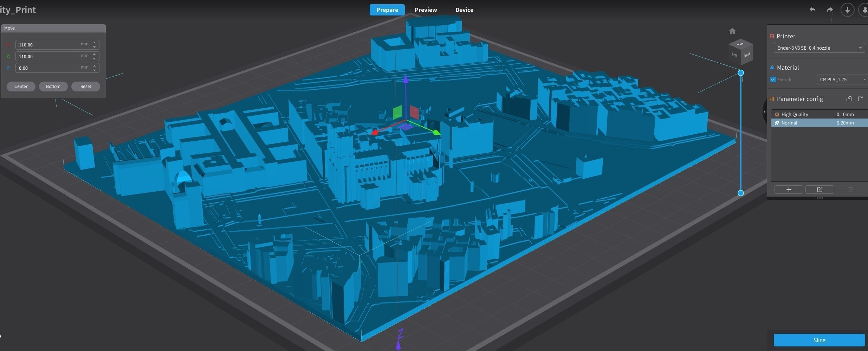Image resolution: width=868 pixels, height=351 pixels.
Task: Click the bottom handle of vertical layer slider
Action: pos(740,193)
